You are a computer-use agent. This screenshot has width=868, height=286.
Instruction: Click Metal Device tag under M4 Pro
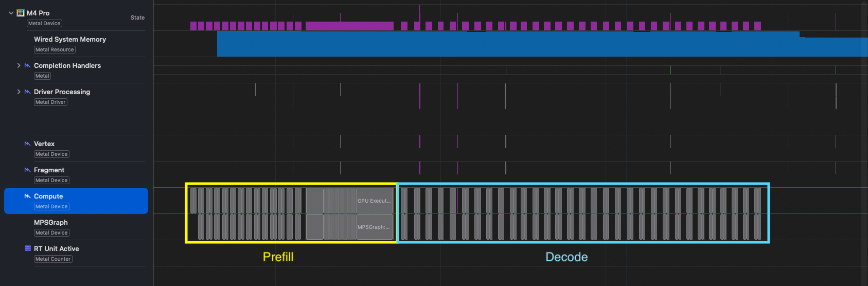point(44,24)
